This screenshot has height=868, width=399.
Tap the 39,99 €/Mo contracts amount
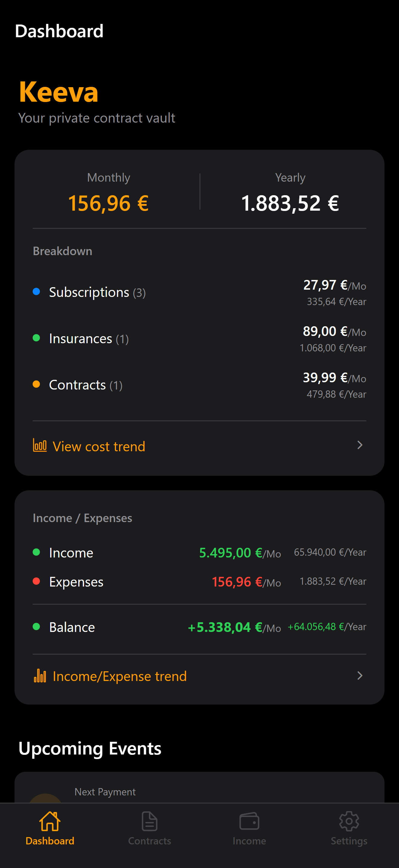pos(334,378)
